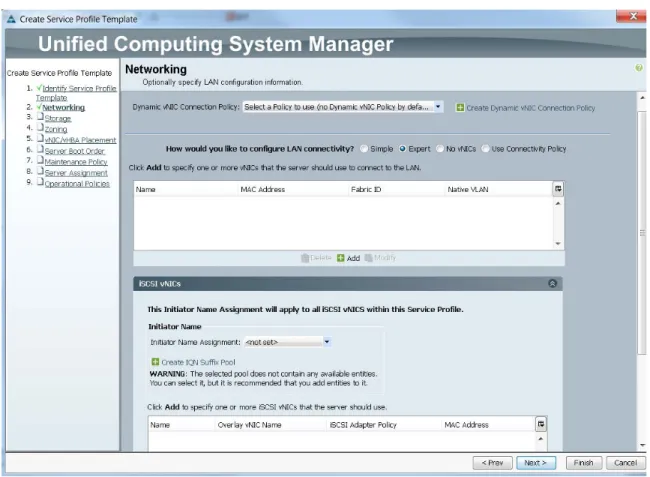This screenshot has width=650, height=477.
Task: Click the Storage step page icon
Action: coord(40,116)
